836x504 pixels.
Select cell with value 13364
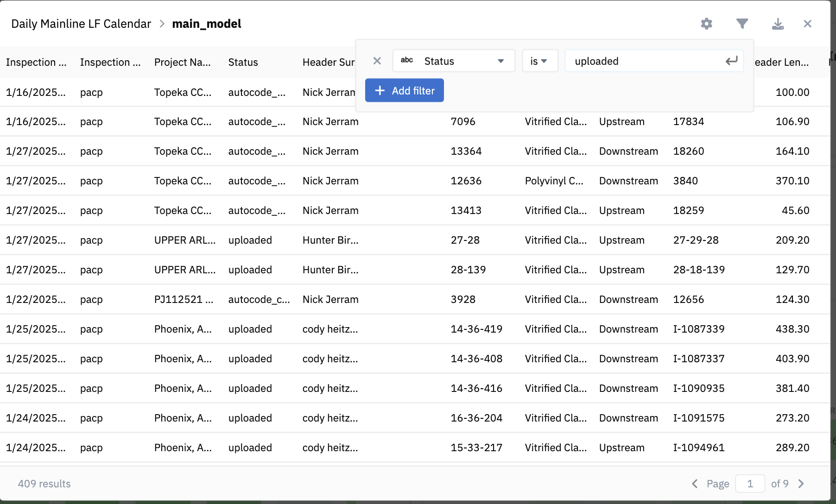click(x=466, y=151)
